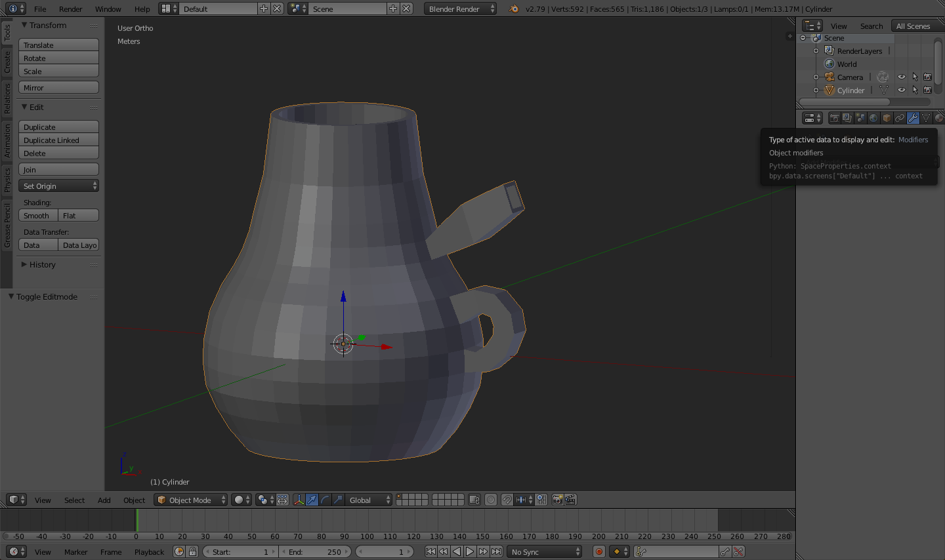This screenshot has width=945, height=560.
Task: Click the timeline End frame field
Action: (x=315, y=551)
